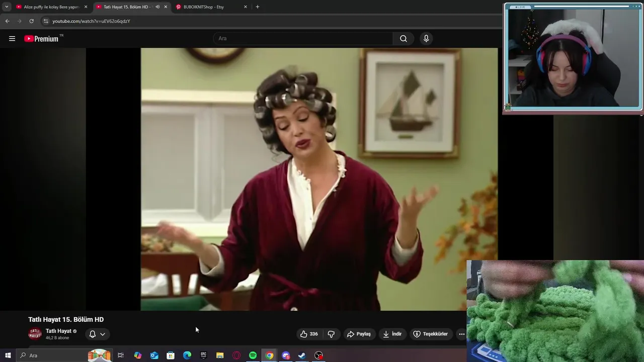Open Epic Games launcher from taskbar

tap(203, 355)
